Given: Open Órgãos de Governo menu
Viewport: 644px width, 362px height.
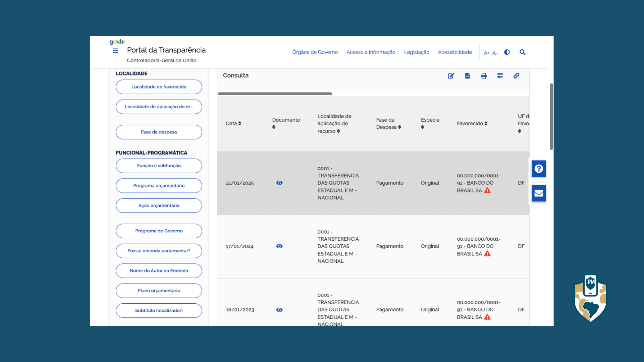Looking at the screenshot, I should [x=315, y=52].
